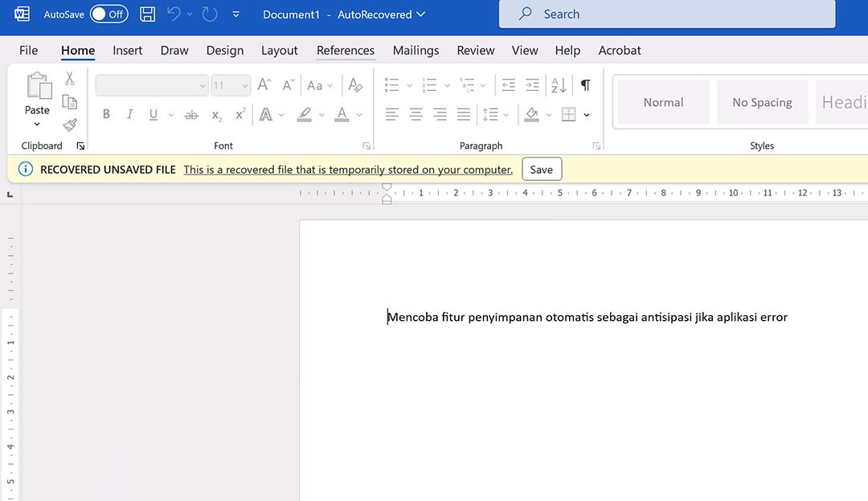Toggle bold formatting
The image size is (868, 501).
106,114
